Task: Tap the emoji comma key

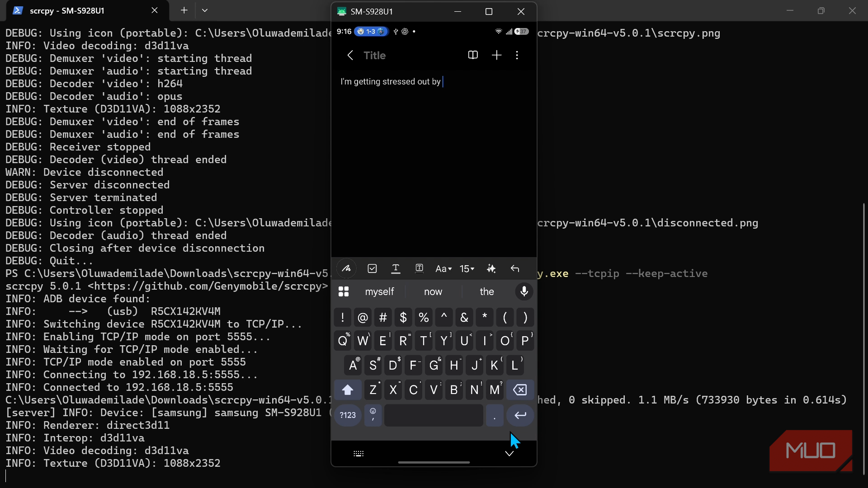Action: click(x=373, y=415)
